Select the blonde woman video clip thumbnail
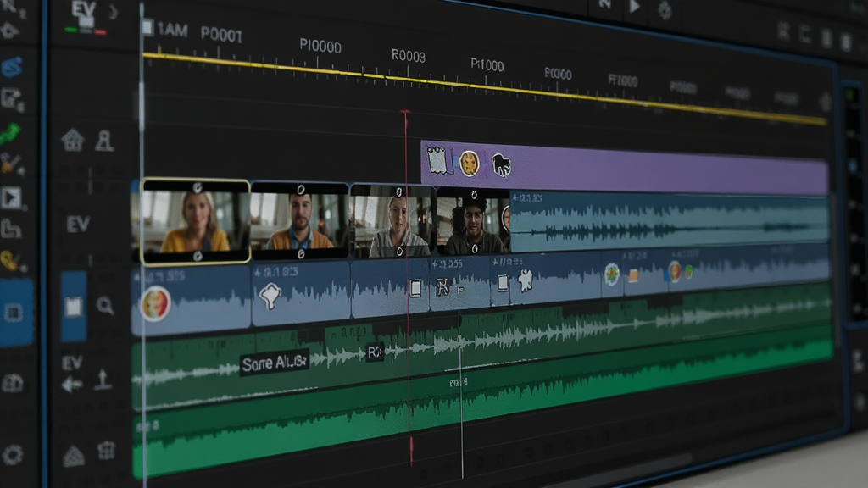This screenshot has height=488, width=868. tap(195, 221)
